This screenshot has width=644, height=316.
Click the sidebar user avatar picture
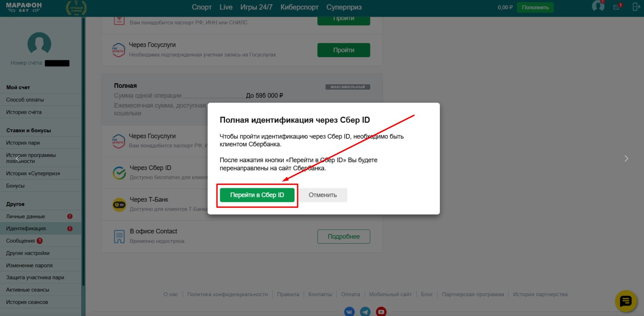(x=39, y=44)
